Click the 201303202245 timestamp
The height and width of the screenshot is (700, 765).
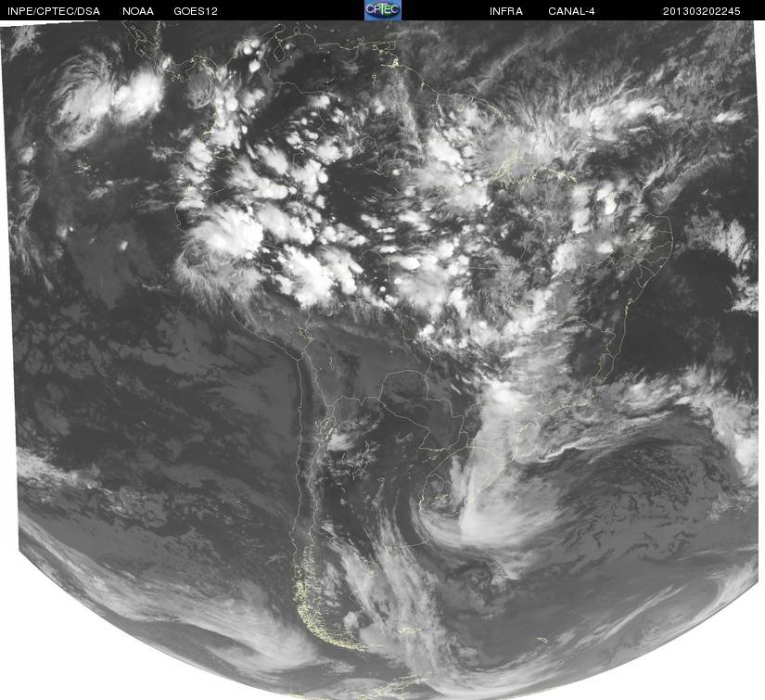click(702, 11)
